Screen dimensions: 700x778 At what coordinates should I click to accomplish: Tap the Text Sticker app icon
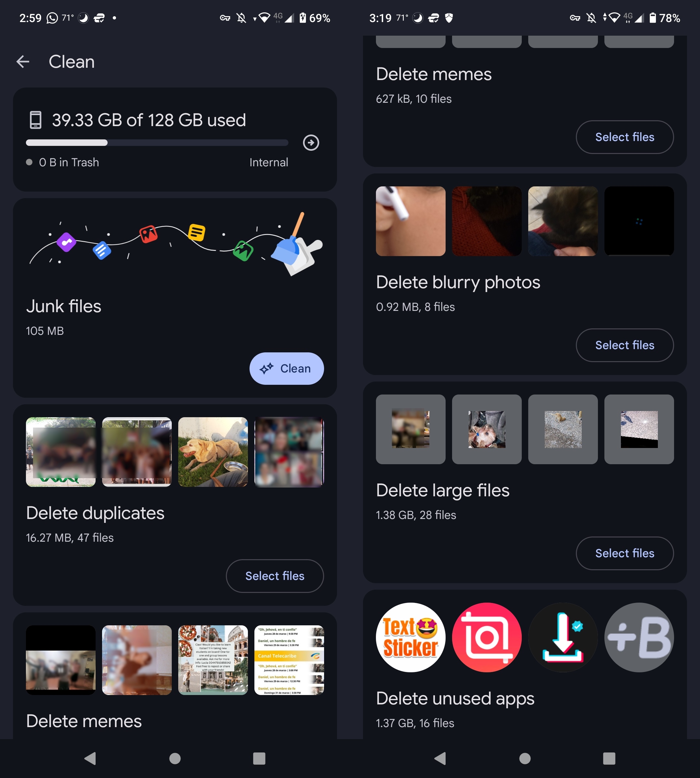(x=411, y=637)
